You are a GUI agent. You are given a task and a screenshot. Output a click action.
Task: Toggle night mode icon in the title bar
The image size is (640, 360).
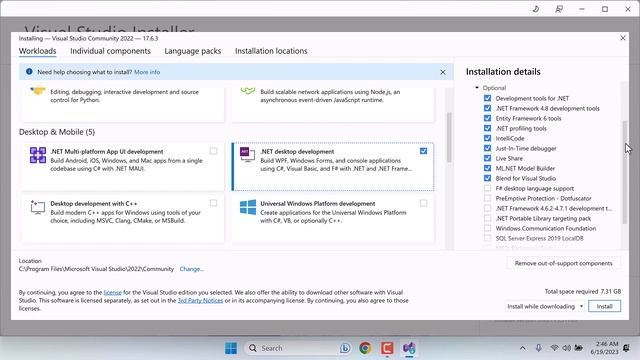pos(536,9)
